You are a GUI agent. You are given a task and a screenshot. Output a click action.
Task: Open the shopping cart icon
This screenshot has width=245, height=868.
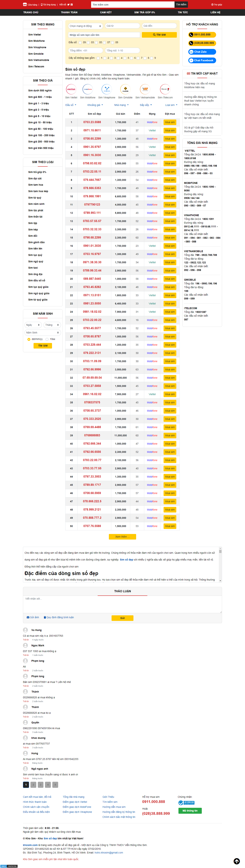pyautogui.click(x=25, y=4)
